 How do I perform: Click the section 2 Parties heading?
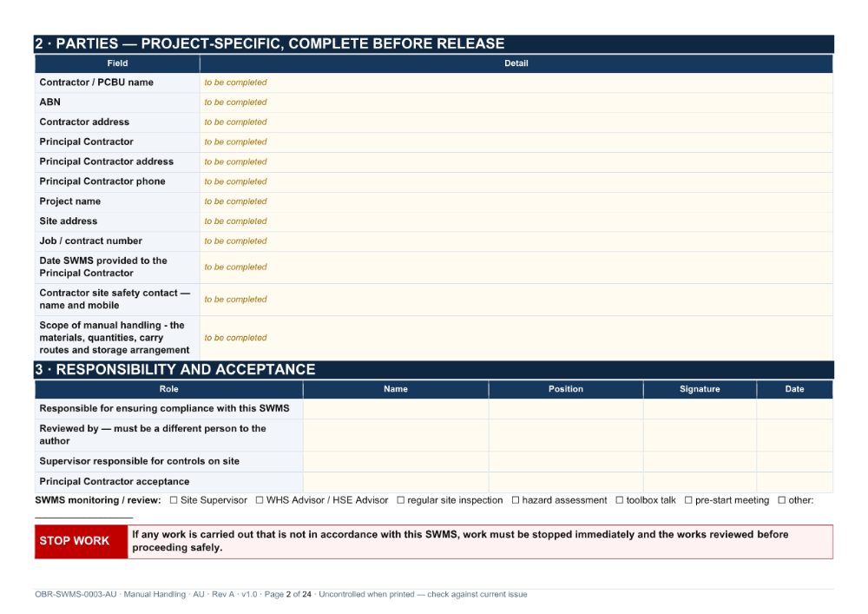point(270,43)
